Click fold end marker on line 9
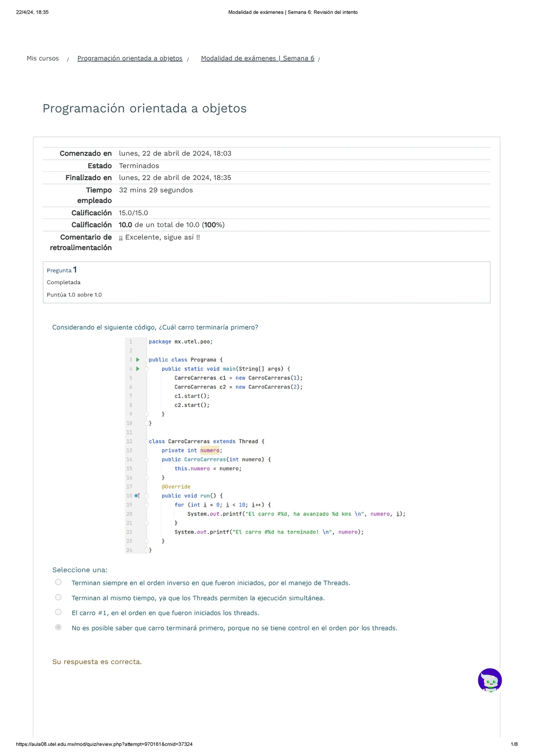The width and height of the screenshot is (534, 756). 146,414
